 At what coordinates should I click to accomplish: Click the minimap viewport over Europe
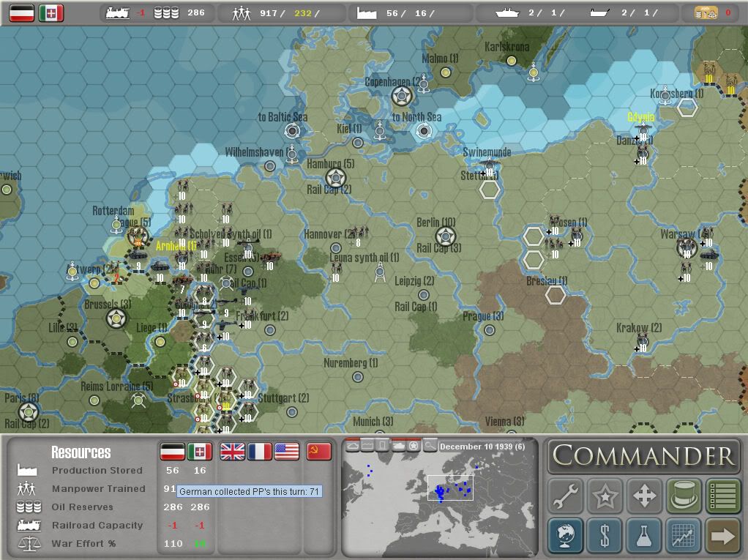[451, 488]
